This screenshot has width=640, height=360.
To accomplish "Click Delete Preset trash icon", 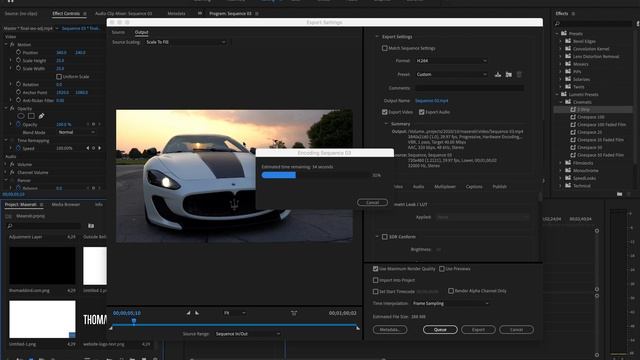I will [x=519, y=74].
